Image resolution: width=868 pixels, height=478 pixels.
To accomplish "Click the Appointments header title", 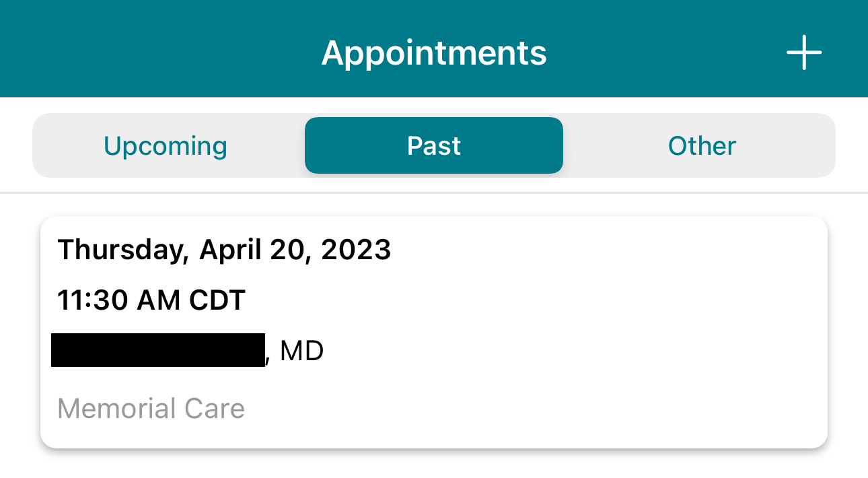I will (x=434, y=53).
